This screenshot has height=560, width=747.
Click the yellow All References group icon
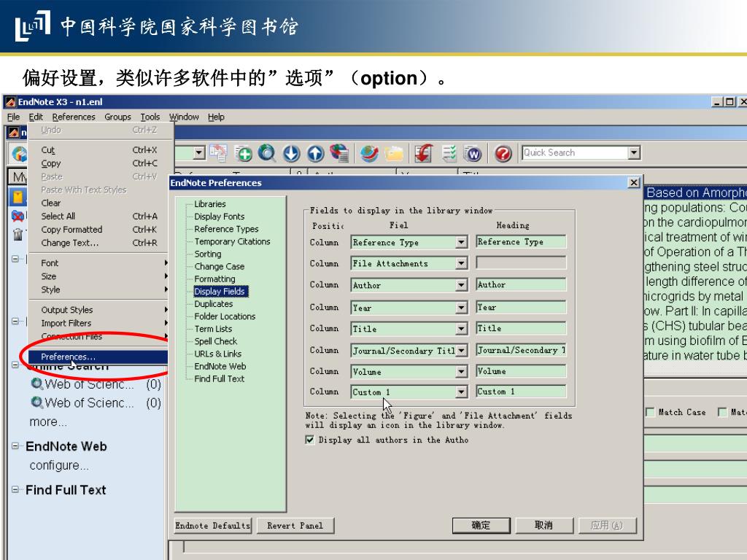(x=18, y=197)
